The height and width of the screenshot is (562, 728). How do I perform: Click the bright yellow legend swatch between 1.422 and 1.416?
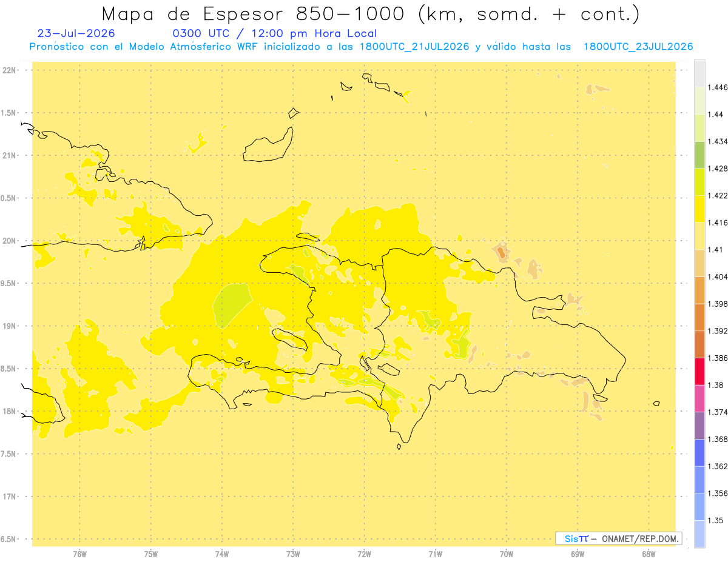tap(699, 209)
